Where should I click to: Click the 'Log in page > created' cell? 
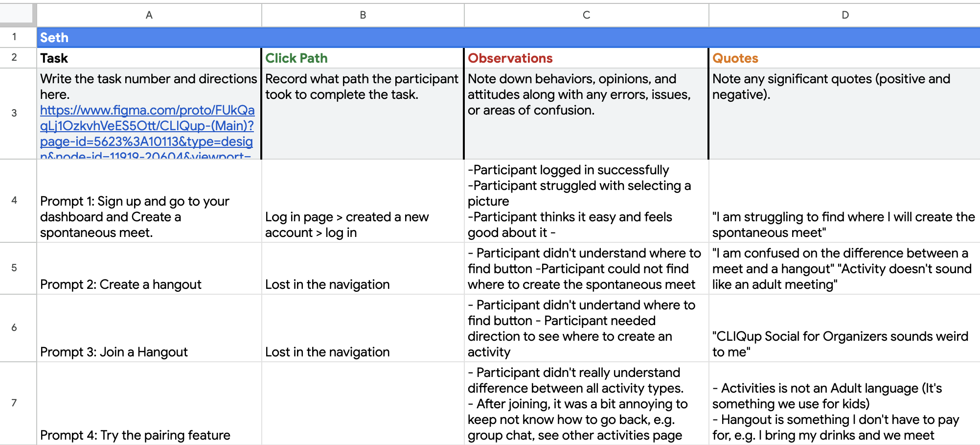(363, 201)
